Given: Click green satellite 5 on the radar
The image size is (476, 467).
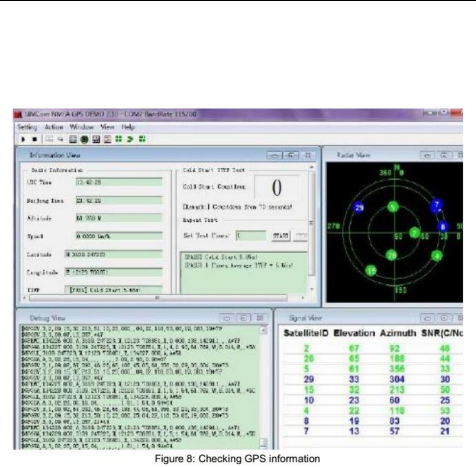Looking at the screenshot, I should 393,207.
